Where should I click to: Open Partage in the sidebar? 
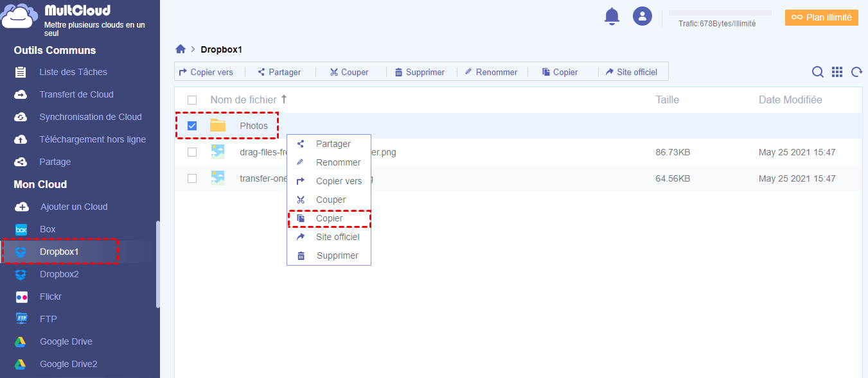tap(55, 162)
